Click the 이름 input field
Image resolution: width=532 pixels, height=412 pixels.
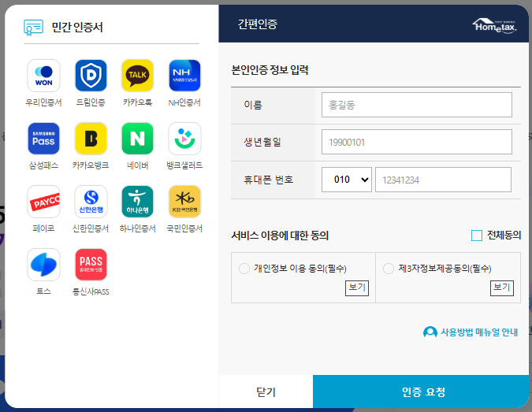[x=417, y=105]
